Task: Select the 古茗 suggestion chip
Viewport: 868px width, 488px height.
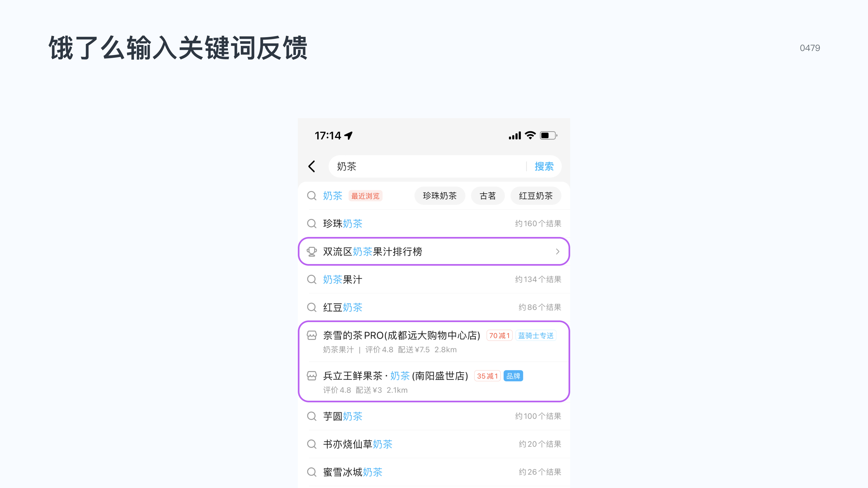Action: (488, 196)
